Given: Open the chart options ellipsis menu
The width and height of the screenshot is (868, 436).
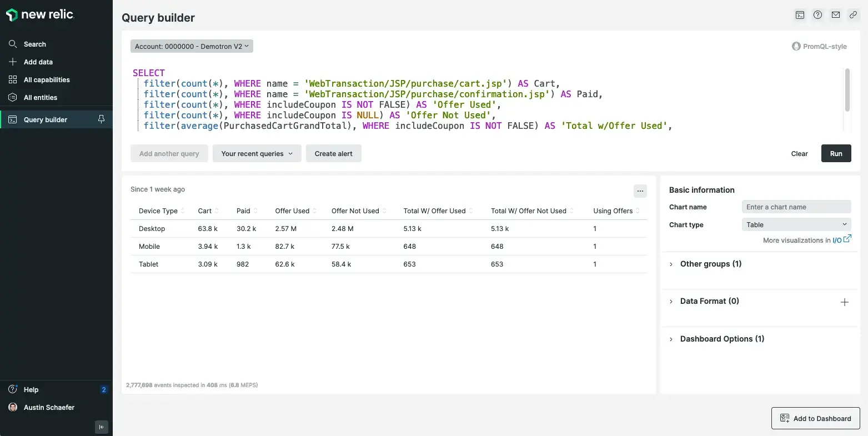Looking at the screenshot, I should click(640, 191).
